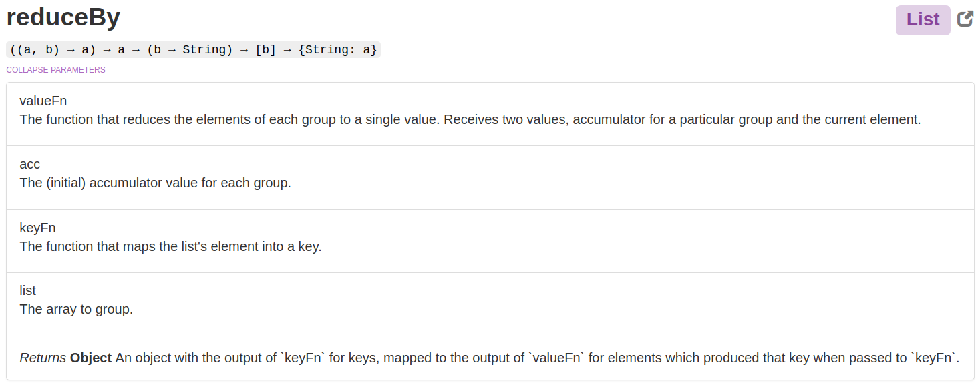
Task: Click the reduceBy function title
Action: coord(63,17)
